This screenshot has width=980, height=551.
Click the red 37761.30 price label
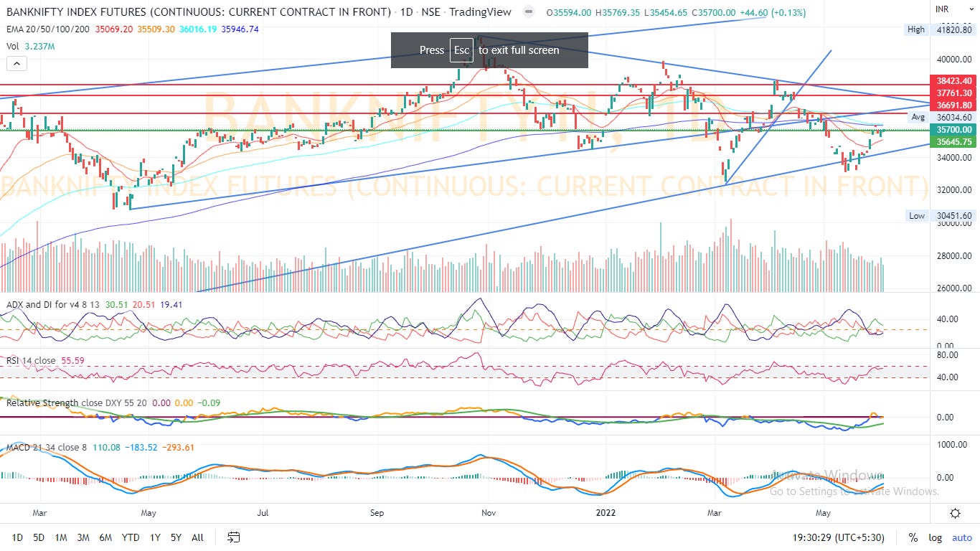click(953, 93)
